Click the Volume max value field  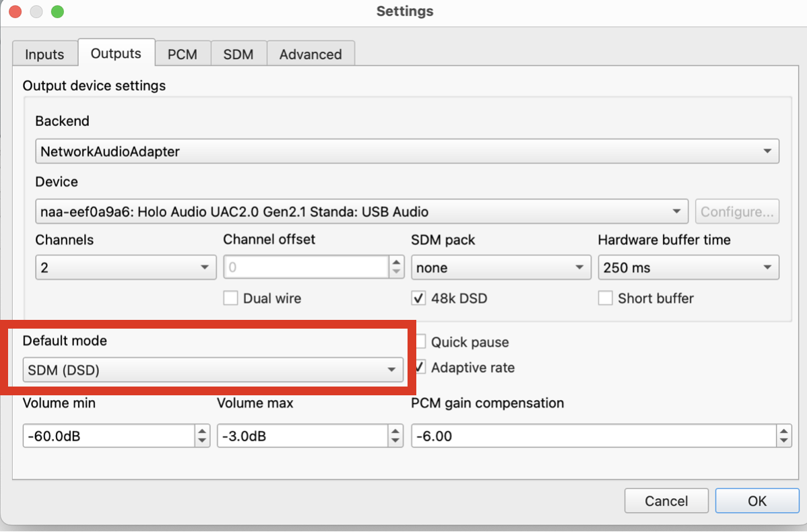[x=302, y=436]
